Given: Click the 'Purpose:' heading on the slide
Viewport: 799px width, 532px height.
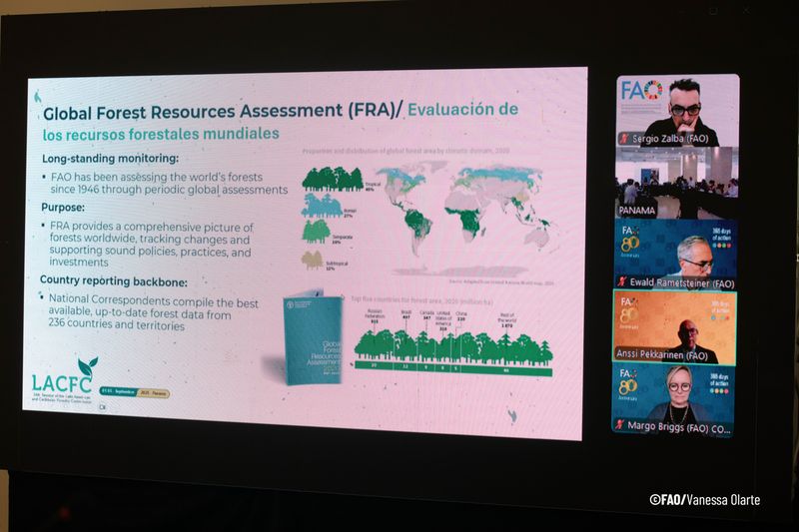Looking at the screenshot, I should (x=63, y=208).
